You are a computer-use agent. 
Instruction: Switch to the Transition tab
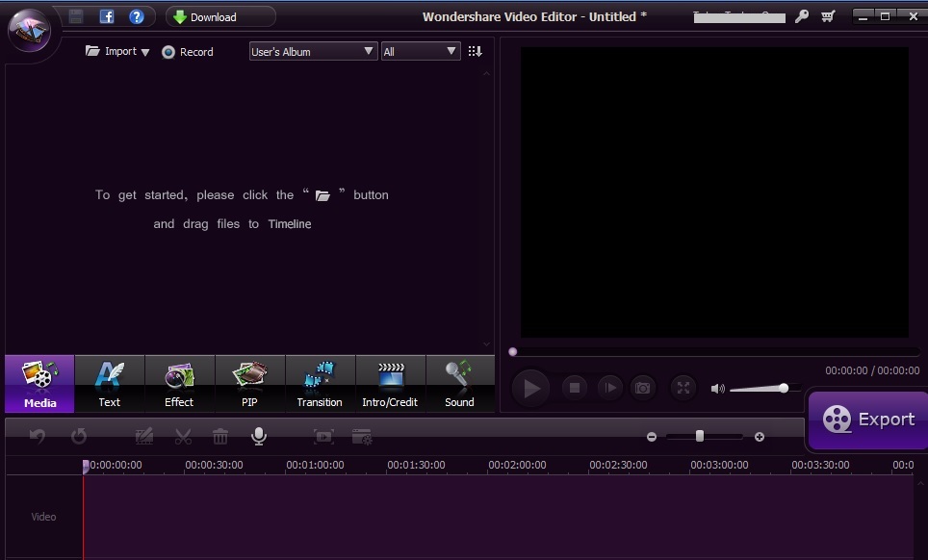point(320,384)
